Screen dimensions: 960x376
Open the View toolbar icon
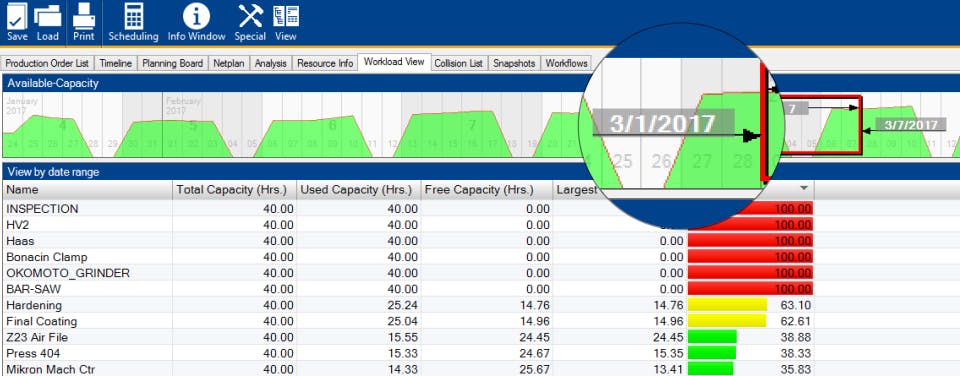coord(286,23)
